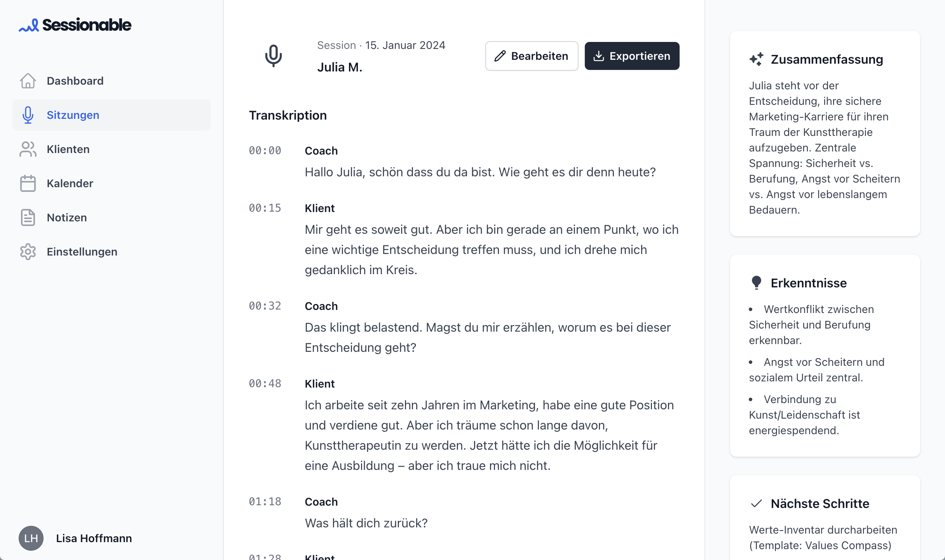Click the Kalender calendar icon
Viewport: 945px width, 560px height.
[x=28, y=183]
